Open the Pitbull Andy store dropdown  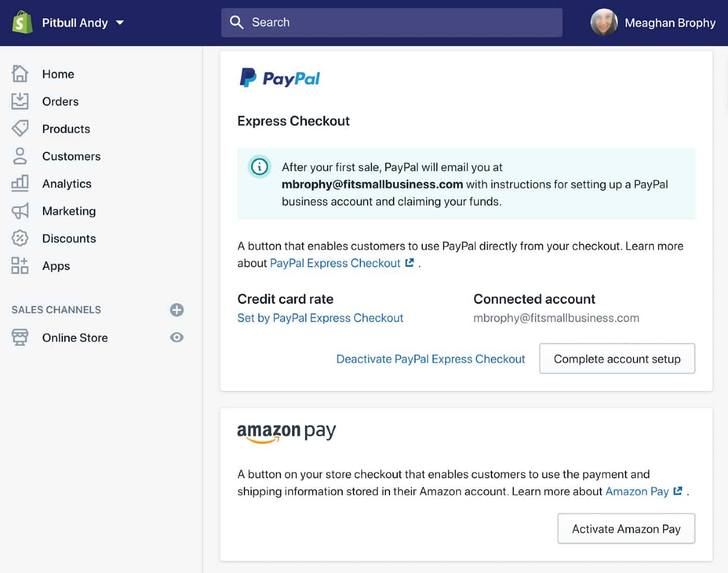point(75,22)
